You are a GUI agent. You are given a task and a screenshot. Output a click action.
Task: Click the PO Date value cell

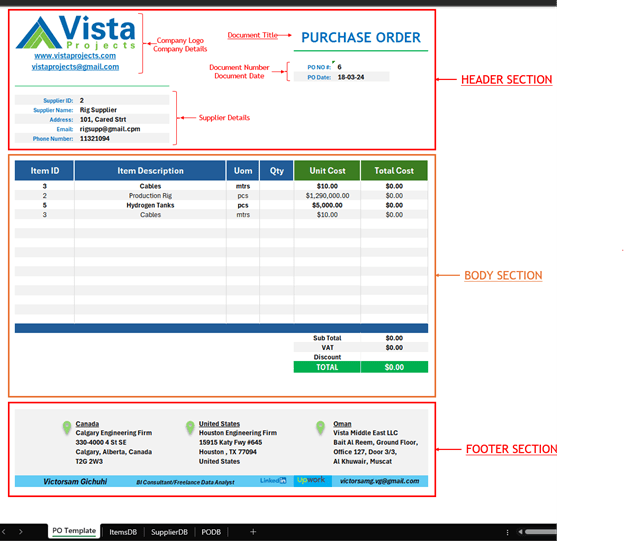point(362,77)
